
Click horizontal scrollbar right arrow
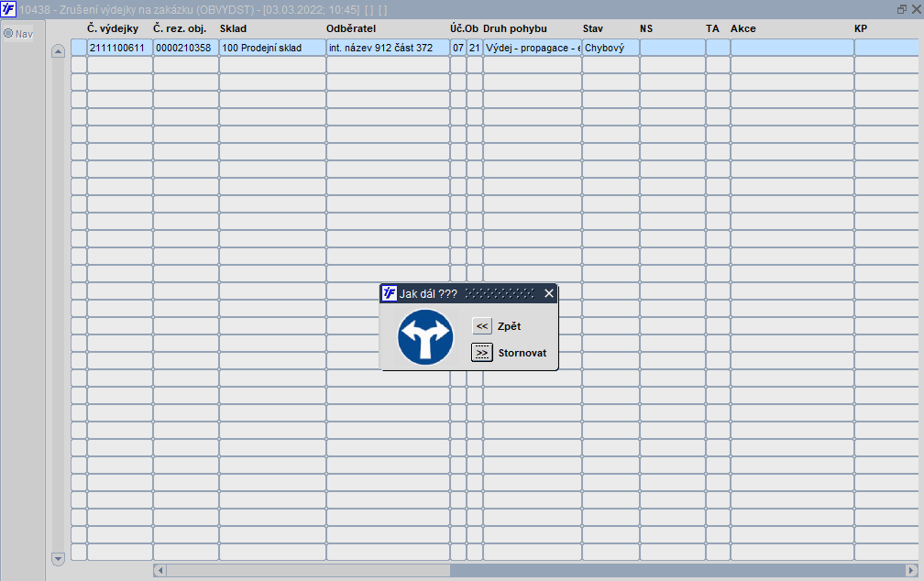pyautogui.click(x=911, y=570)
